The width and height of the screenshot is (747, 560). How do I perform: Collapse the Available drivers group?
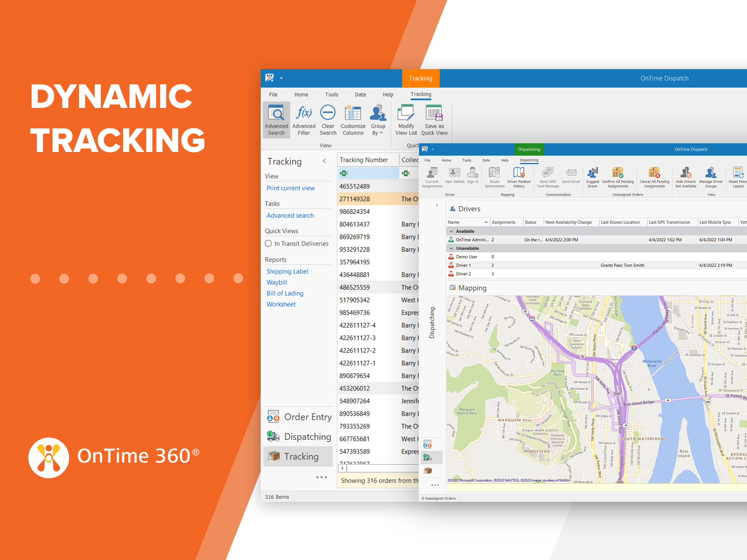[452, 231]
